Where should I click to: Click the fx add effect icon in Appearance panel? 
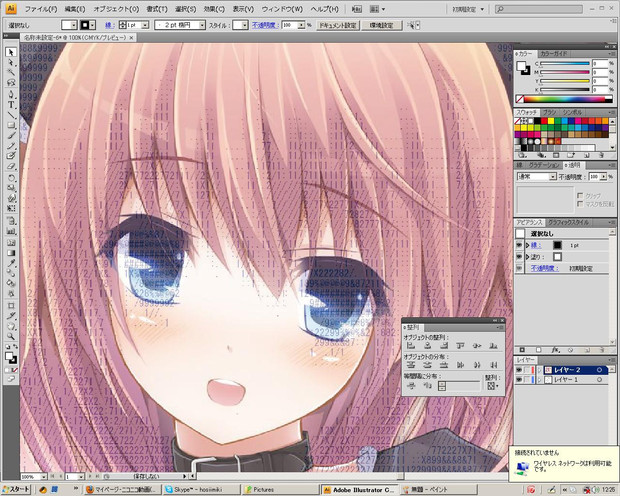tap(555, 350)
